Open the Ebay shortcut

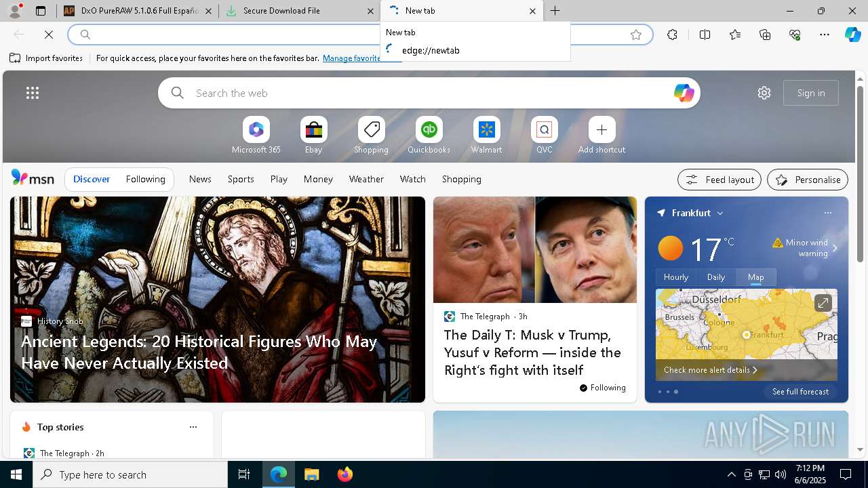point(313,136)
